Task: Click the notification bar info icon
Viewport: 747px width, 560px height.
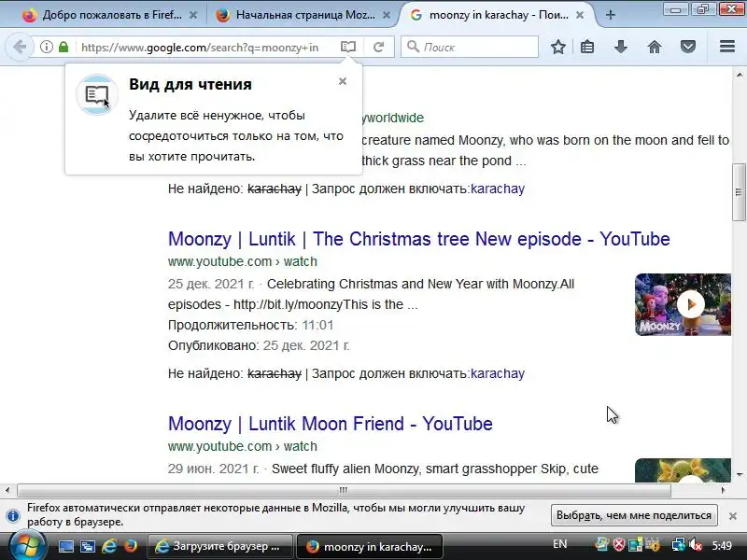Action: pyautogui.click(x=13, y=516)
